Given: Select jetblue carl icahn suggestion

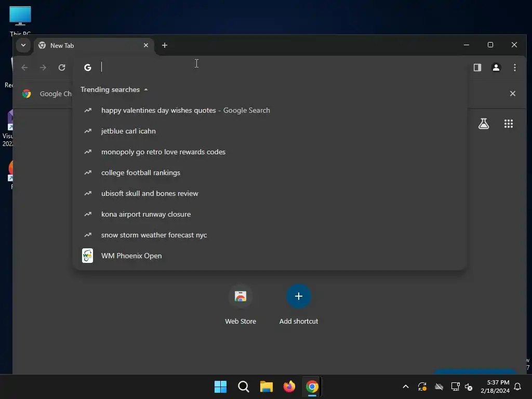Looking at the screenshot, I should (270, 131).
